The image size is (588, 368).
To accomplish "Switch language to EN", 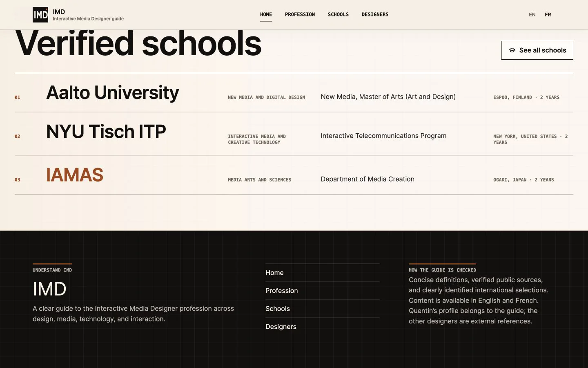I will tap(532, 15).
